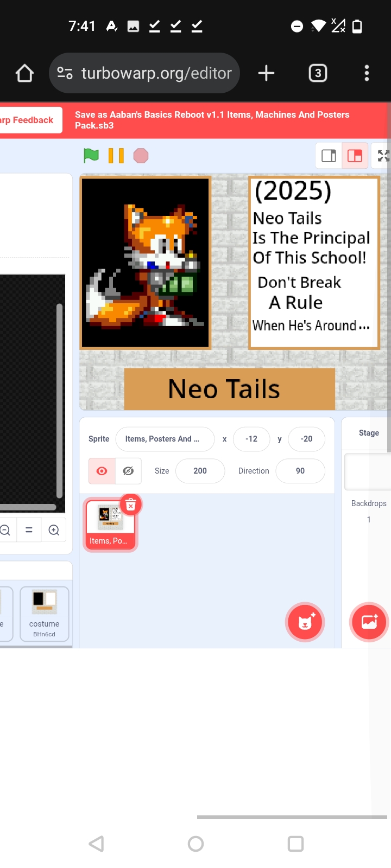Click the green flag to run project
Image resolution: width=391 pixels, height=868 pixels.
91,156
